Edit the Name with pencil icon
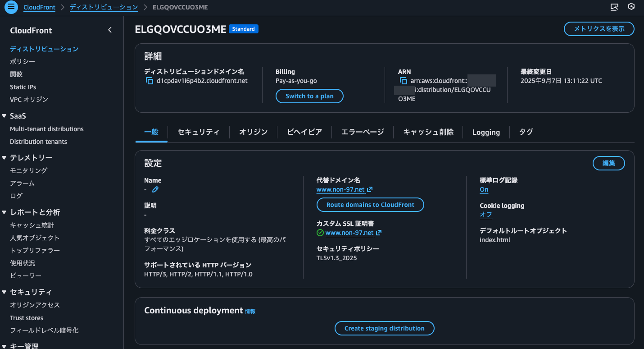This screenshot has height=349, width=644. point(155,189)
